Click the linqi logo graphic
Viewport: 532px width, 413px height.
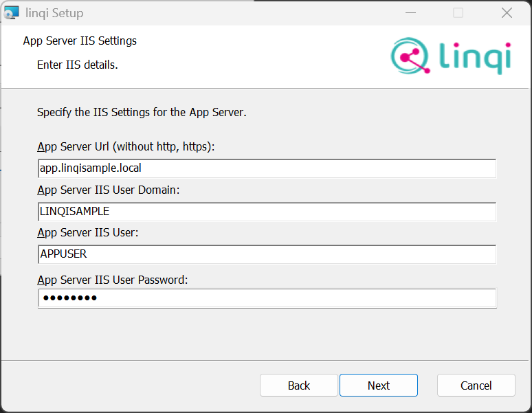click(451, 56)
